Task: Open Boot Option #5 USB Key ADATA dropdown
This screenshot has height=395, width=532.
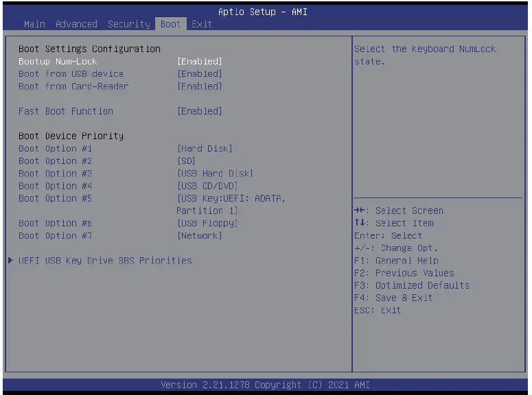Action: 231,204
